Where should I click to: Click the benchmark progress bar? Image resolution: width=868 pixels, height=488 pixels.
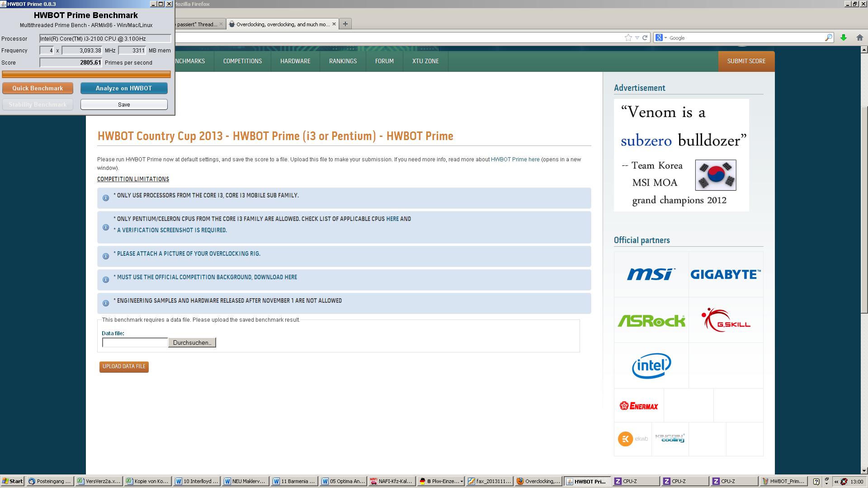point(86,74)
